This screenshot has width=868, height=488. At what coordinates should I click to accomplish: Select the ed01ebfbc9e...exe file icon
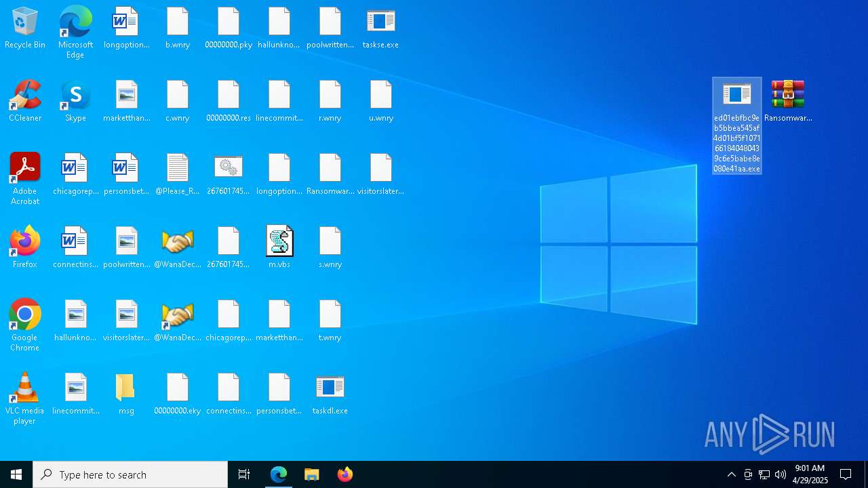tap(737, 126)
